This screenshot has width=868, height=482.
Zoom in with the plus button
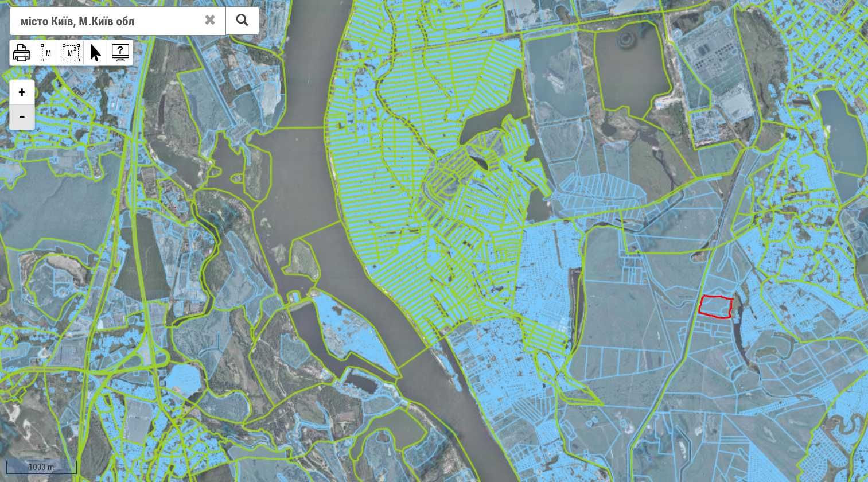tap(22, 92)
